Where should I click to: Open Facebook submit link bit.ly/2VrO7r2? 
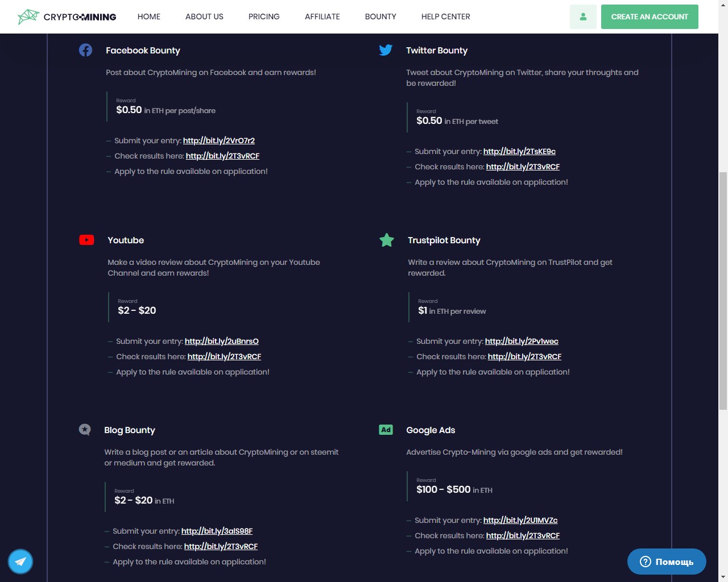point(219,140)
